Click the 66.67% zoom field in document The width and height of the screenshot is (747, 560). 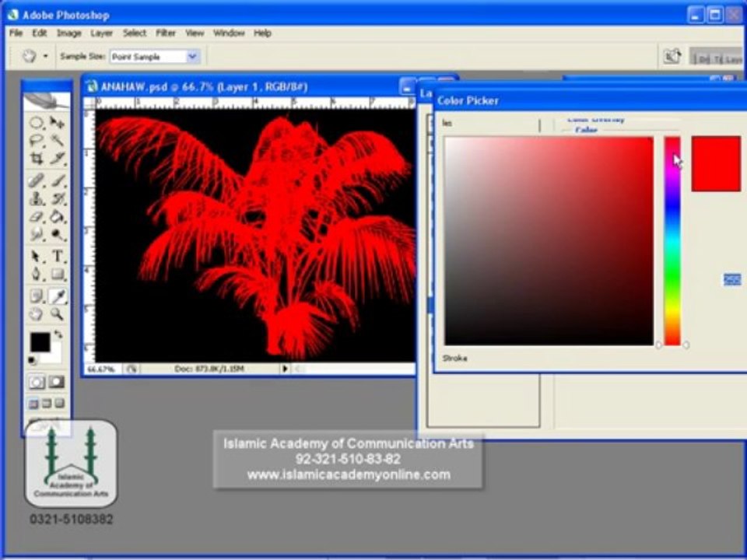point(103,369)
